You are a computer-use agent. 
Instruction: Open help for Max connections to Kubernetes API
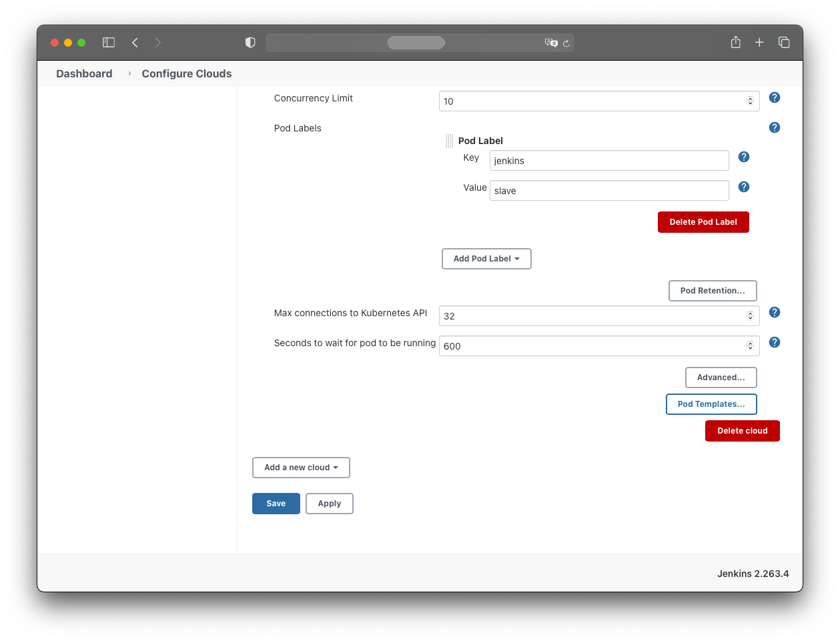(774, 312)
